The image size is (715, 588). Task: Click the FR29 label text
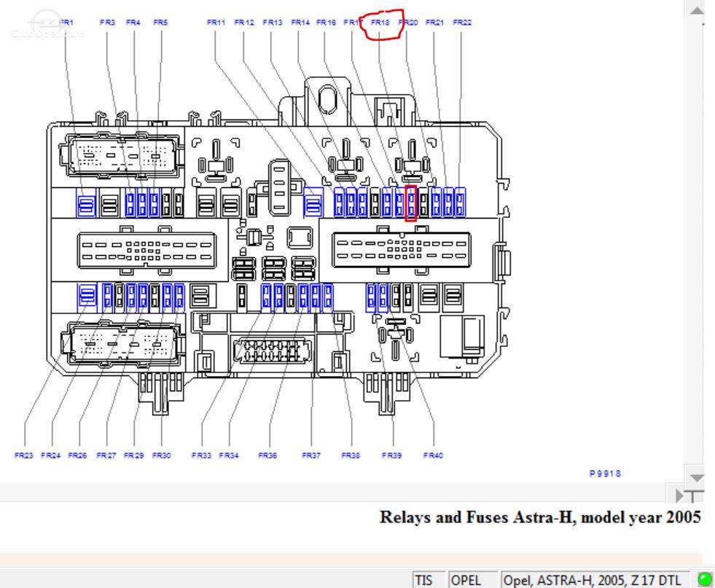(133, 455)
